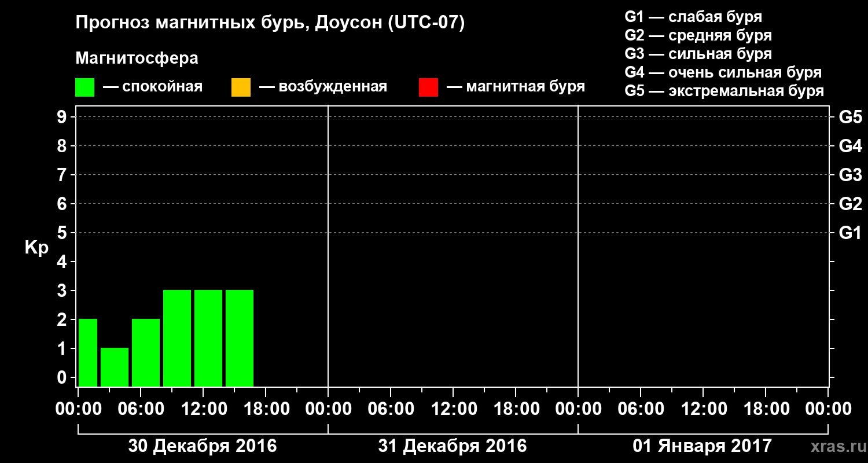Viewport: 868px width, 463px height.
Task: Click the shortest green bar with Kp 1
Action: (115, 367)
